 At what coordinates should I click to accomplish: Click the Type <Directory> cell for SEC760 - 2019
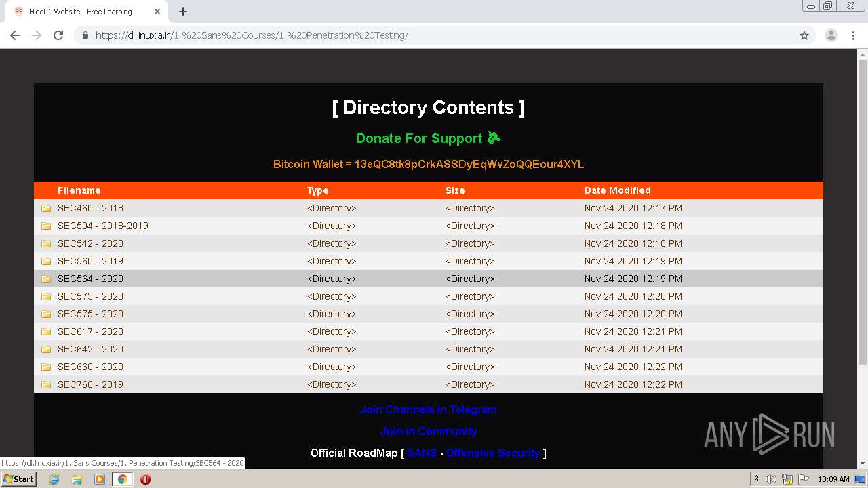point(332,384)
